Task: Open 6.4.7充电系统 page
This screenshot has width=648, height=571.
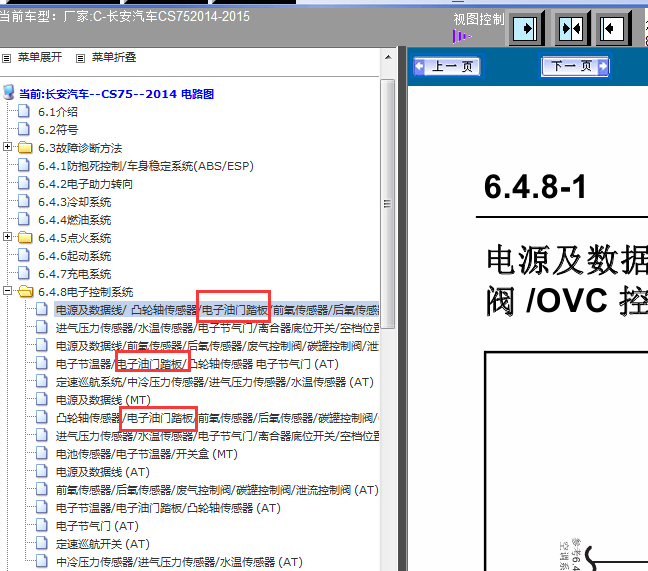Action: point(74,274)
